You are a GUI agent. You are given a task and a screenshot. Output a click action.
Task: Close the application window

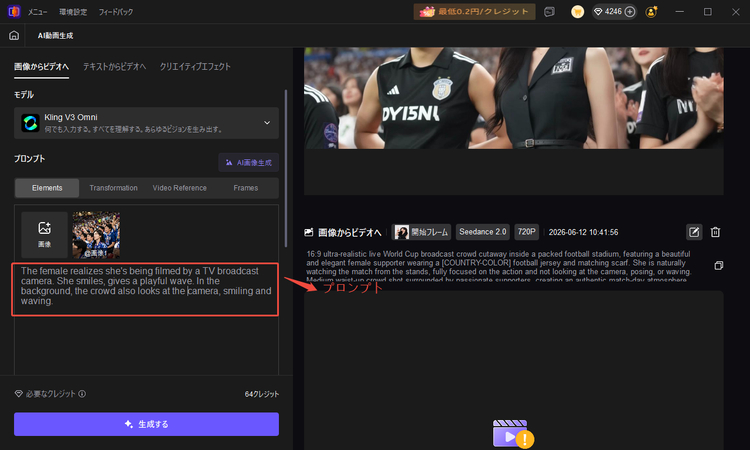coord(736,12)
